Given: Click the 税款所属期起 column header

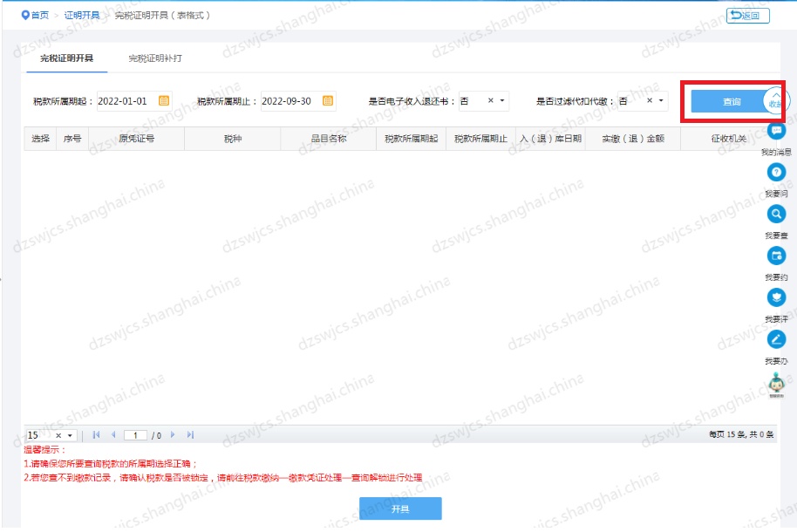Looking at the screenshot, I should [x=411, y=139].
